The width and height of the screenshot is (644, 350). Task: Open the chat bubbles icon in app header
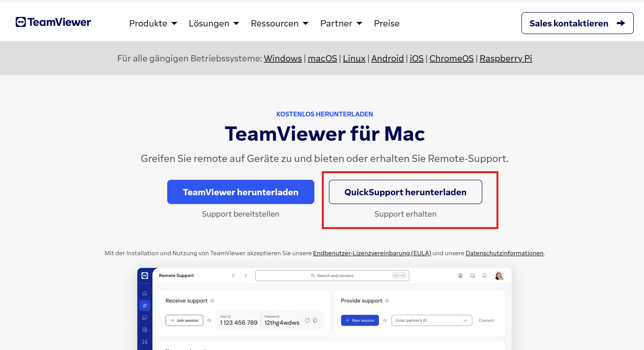(472, 275)
